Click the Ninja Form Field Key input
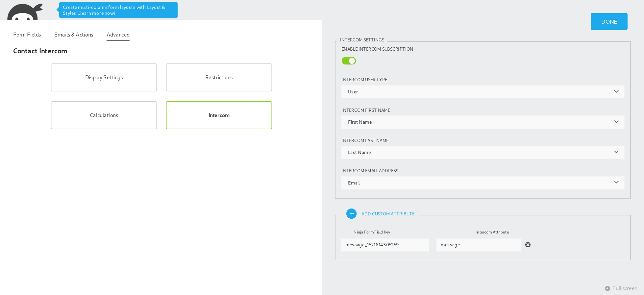 click(x=385, y=245)
